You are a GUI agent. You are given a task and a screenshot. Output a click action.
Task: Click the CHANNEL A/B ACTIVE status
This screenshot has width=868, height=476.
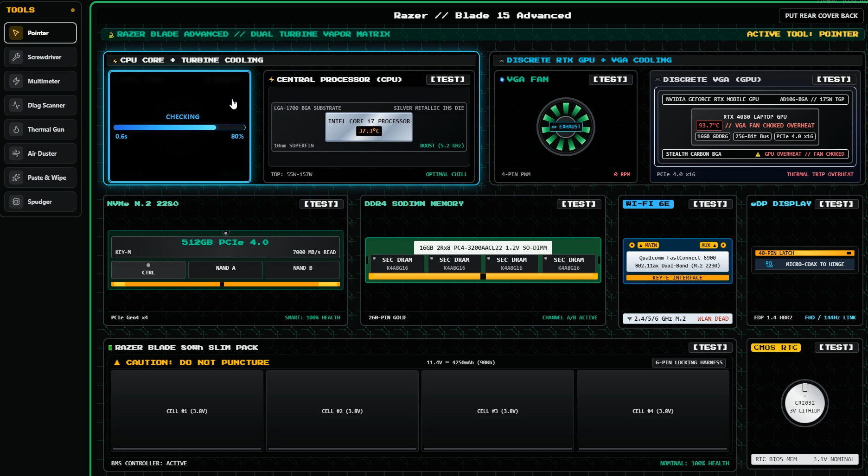click(570, 317)
